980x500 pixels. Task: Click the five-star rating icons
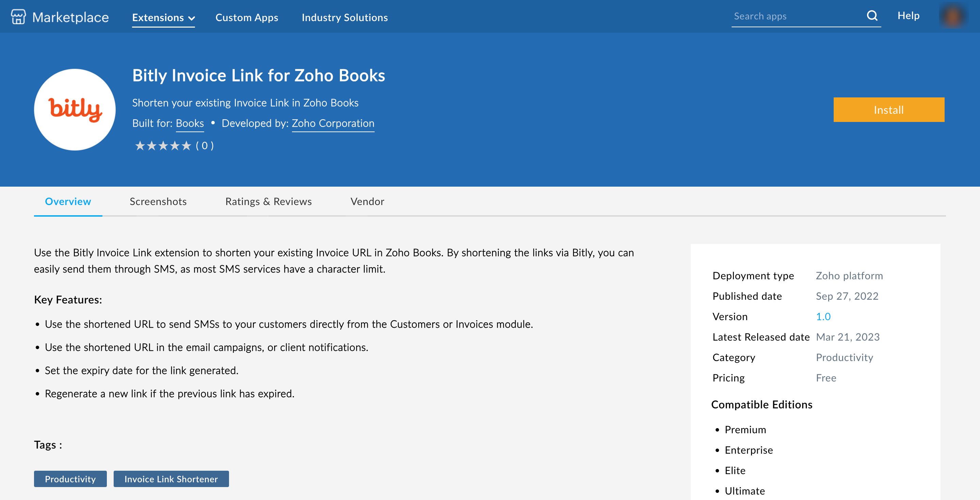click(x=163, y=146)
